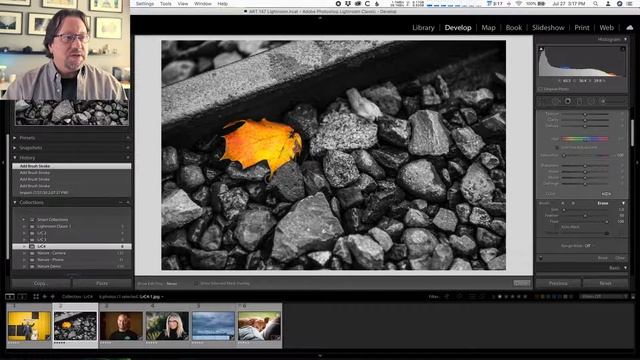Viewport: 640px width, 360px height.
Task: Open the Erase brush dropdown arrow
Action: click(623, 203)
